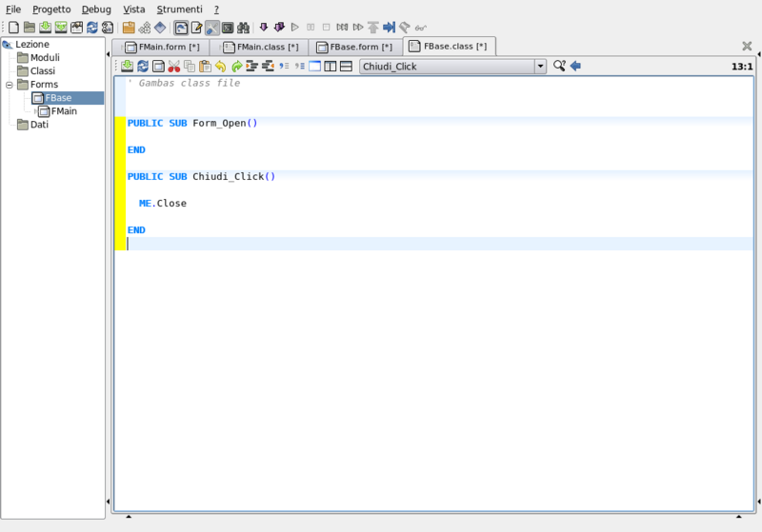
Task: Reload the file in the editor toolbar
Action: [x=143, y=66]
